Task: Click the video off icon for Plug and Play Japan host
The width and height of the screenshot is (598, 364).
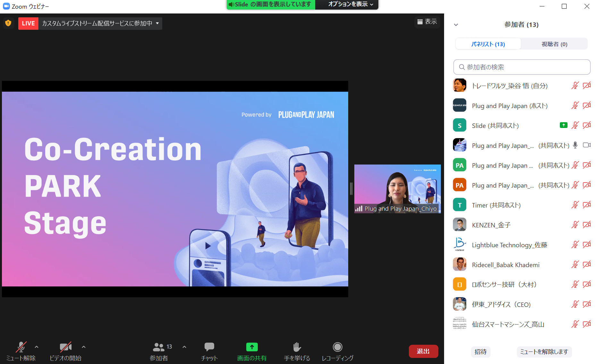Action: click(x=587, y=106)
